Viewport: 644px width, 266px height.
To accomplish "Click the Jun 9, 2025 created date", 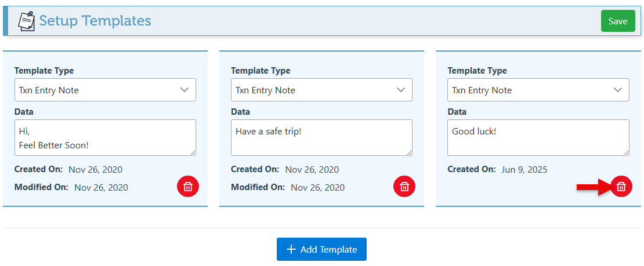I will coord(524,169).
